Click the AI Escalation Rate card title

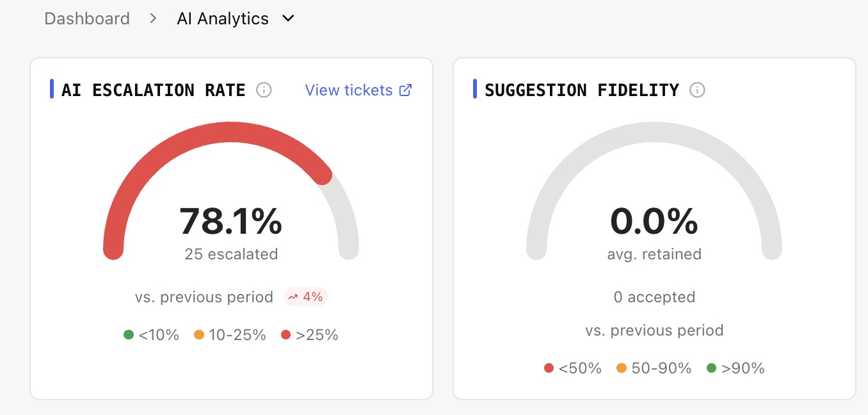click(x=154, y=90)
